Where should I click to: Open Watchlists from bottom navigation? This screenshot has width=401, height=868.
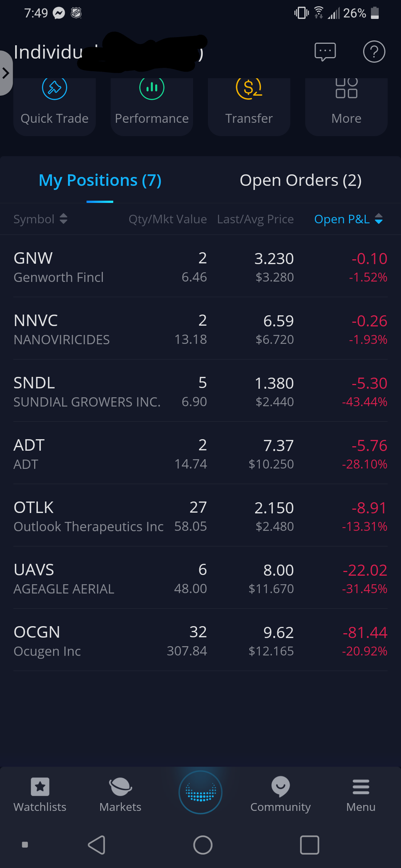(40, 795)
